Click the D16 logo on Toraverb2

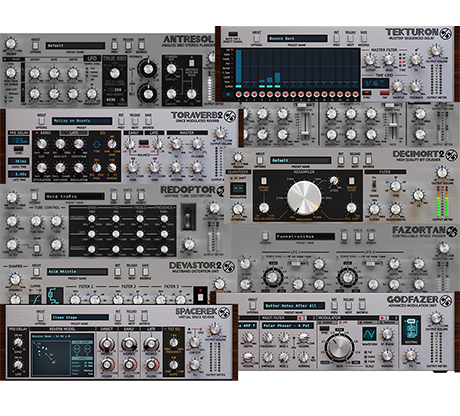[230, 116]
